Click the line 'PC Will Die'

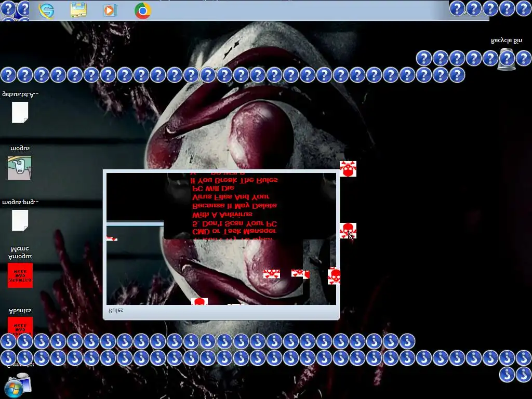(x=213, y=188)
